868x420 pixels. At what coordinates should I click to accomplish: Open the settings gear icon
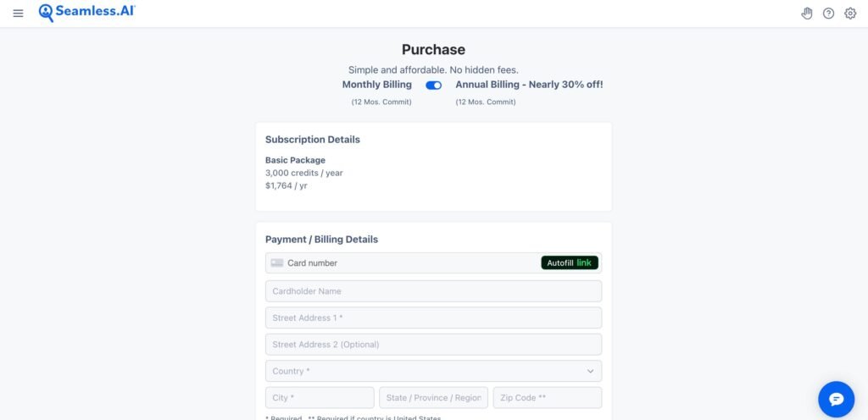click(x=850, y=14)
